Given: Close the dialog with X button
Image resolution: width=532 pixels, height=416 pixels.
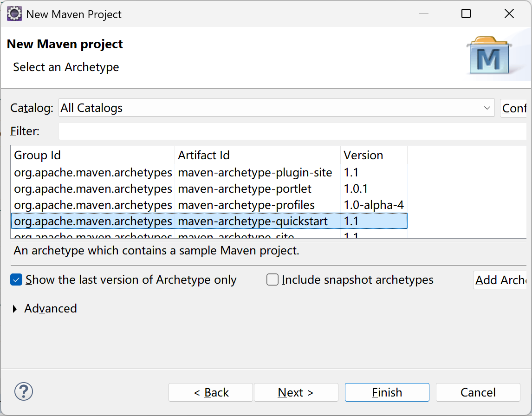Looking at the screenshot, I should (509, 13).
